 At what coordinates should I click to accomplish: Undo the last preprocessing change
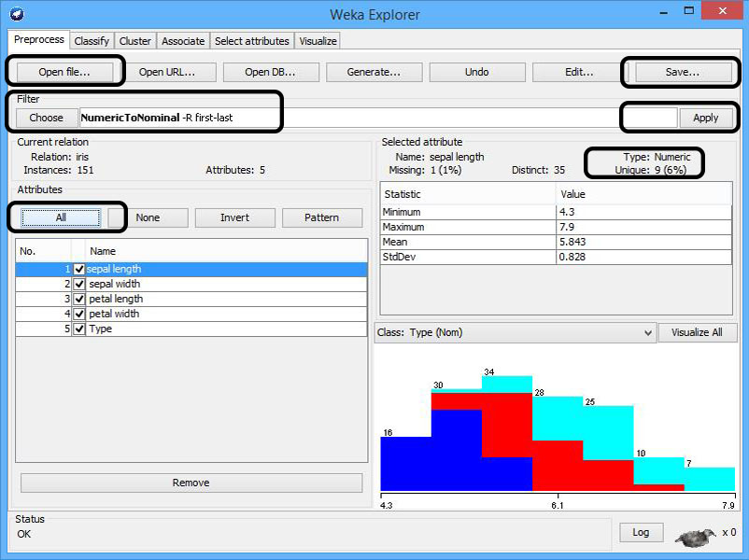(477, 71)
